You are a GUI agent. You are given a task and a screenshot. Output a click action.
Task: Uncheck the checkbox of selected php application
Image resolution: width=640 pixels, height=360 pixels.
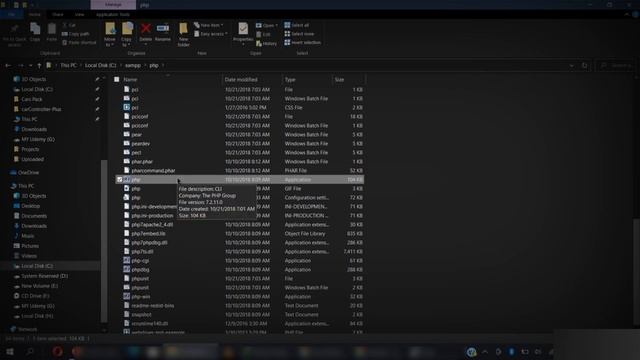point(119,180)
